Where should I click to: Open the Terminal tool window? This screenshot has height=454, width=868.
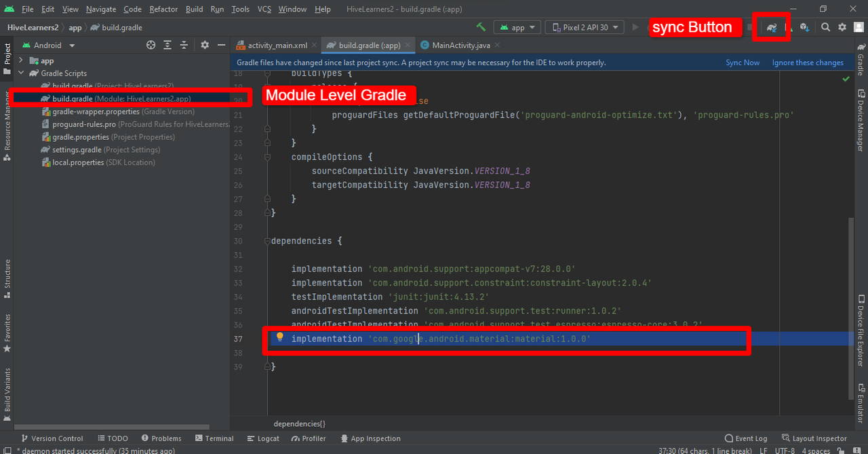(214, 438)
